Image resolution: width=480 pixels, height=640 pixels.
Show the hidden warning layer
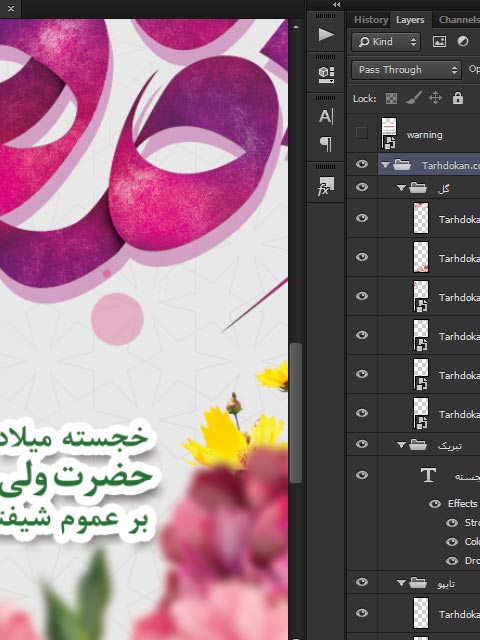pos(362,133)
